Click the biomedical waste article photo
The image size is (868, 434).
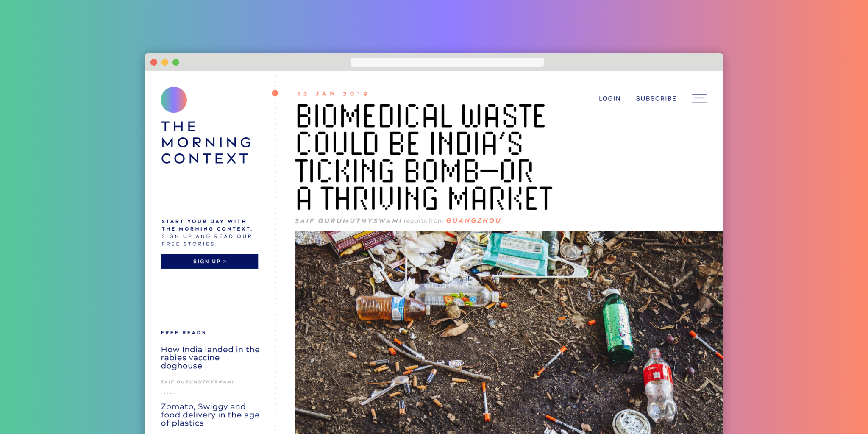coord(509,333)
